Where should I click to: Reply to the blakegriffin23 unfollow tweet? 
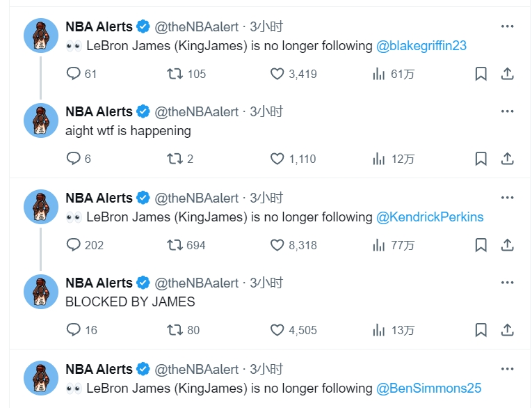[74, 74]
